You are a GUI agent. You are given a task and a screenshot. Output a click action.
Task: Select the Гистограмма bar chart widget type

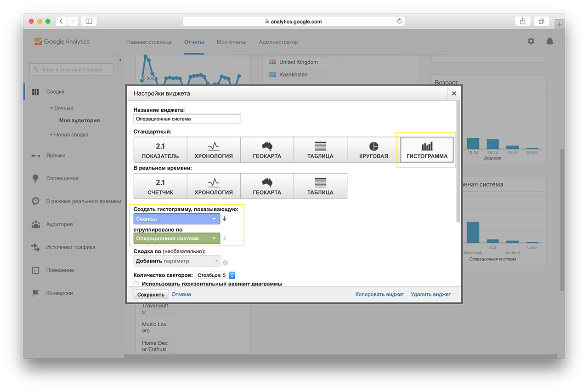tap(427, 150)
